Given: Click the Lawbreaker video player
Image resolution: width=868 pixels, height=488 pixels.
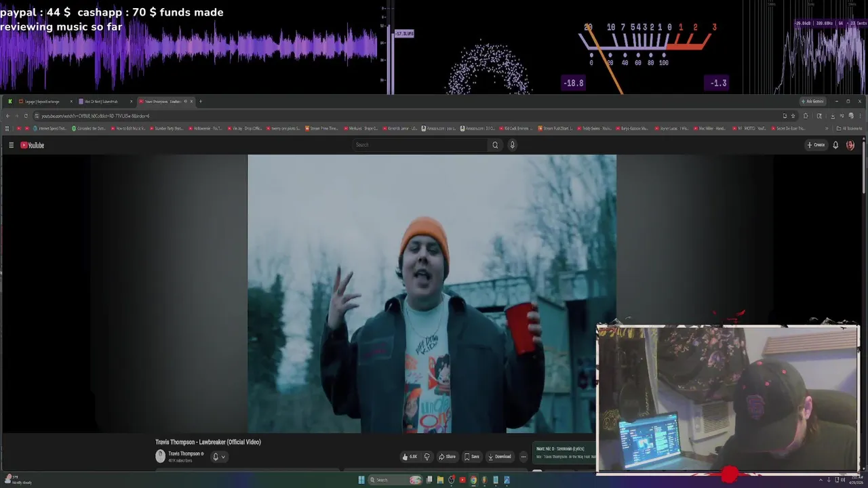Looking at the screenshot, I should [x=432, y=293].
